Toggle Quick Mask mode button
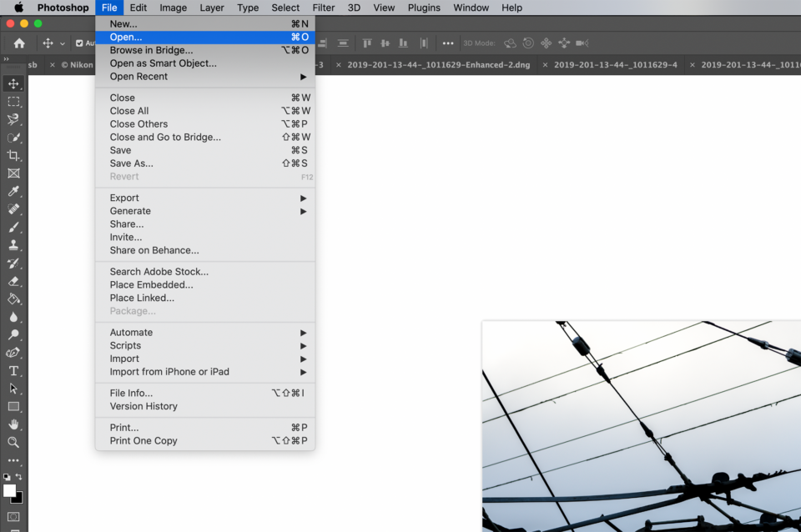The height and width of the screenshot is (532, 801). click(x=13, y=517)
